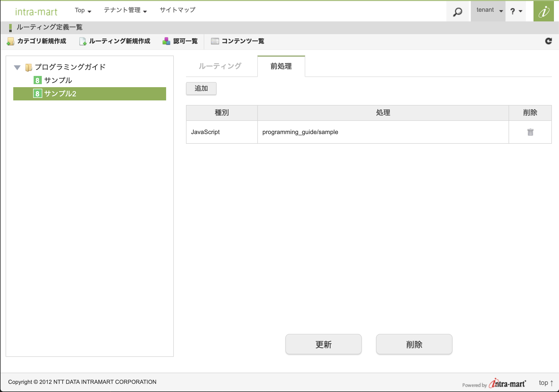Click the refresh icon in toolbar
The width and height of the screenshot is (559, 392).
(x=548, y=41)
